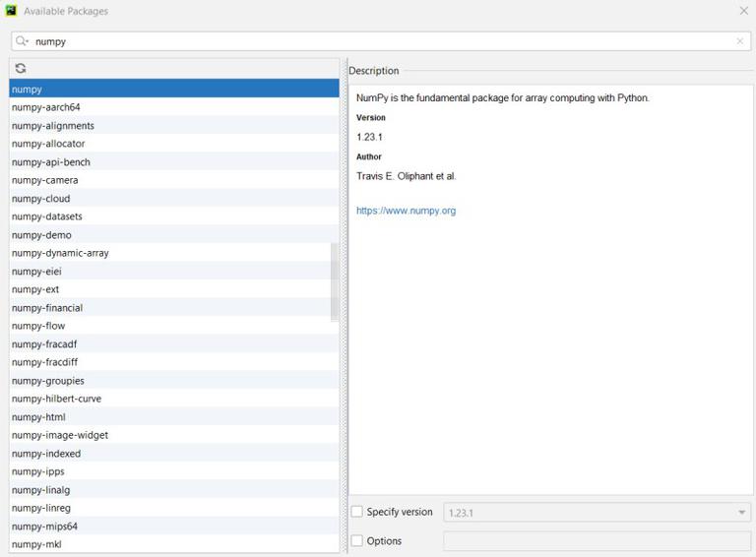The width and height of the screenshot is (756, 557).
Task: Select numpy-aarch64 package
Action: [174, 107]
